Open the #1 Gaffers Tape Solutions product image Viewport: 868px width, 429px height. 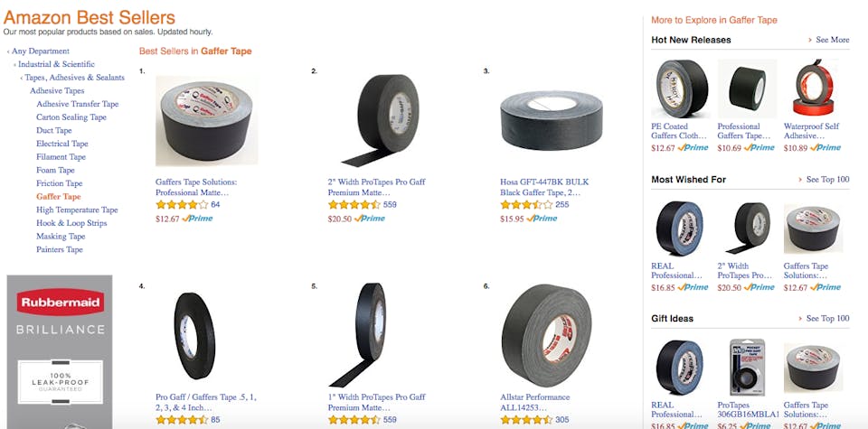pos(206,121)
